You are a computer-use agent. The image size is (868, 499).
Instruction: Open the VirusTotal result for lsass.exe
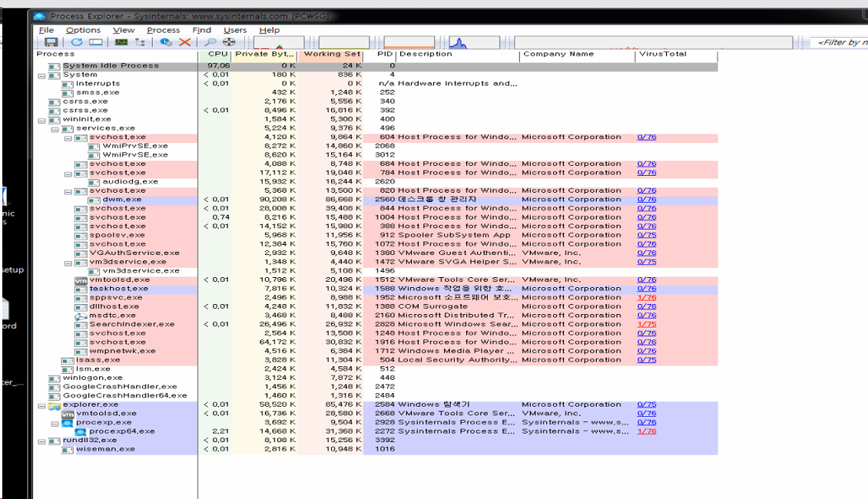[x=647, y=360]
